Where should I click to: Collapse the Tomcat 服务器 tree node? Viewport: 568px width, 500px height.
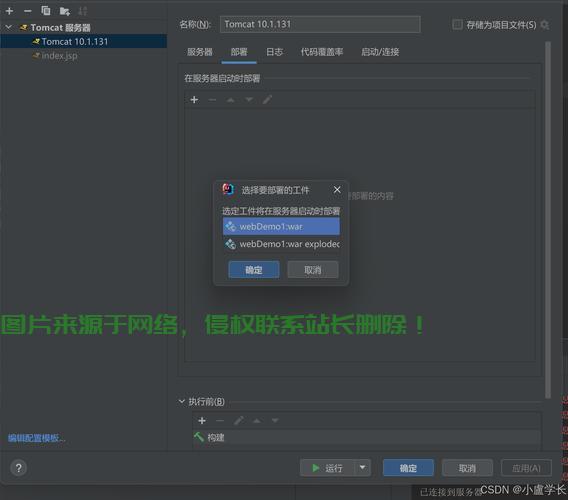[9, 27]
